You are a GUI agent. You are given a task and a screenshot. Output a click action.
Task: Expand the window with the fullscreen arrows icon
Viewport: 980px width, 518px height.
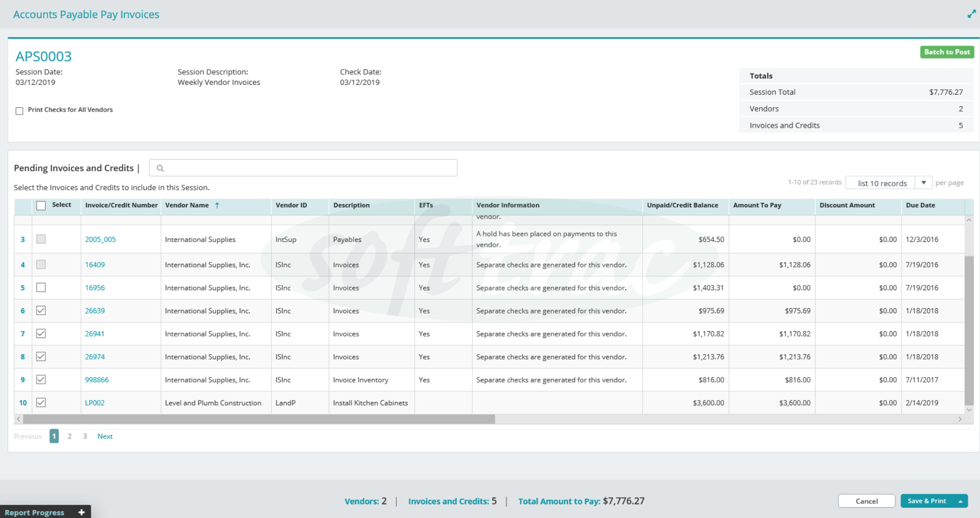(x=971, y=14)
